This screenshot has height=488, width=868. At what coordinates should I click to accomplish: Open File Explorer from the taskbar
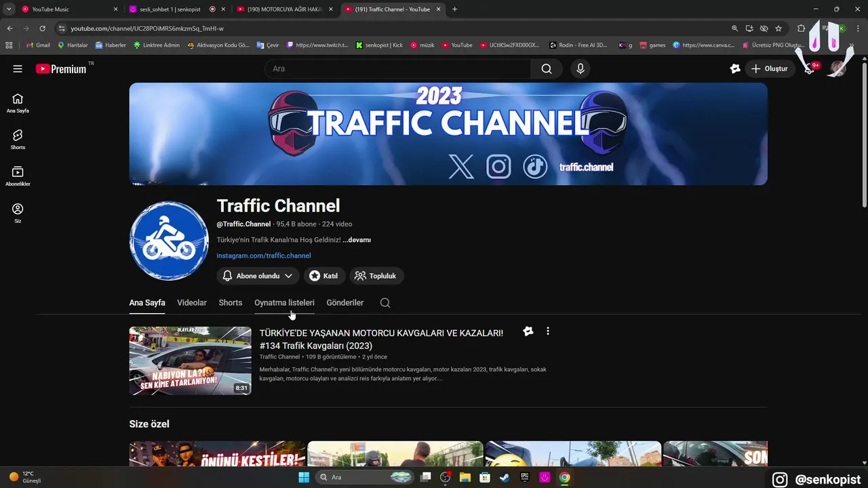click(x=465, y=477)
